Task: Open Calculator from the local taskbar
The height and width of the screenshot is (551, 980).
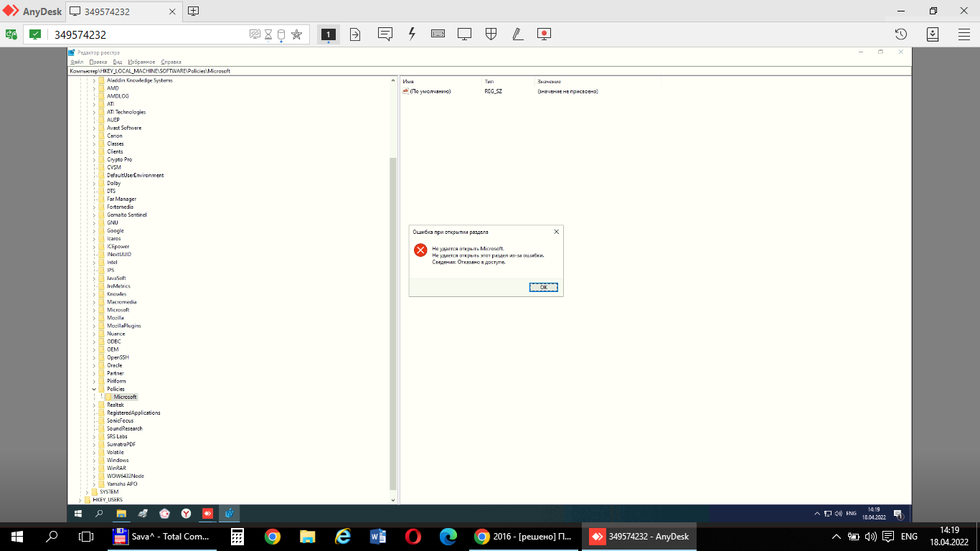Action: [237, 536]
